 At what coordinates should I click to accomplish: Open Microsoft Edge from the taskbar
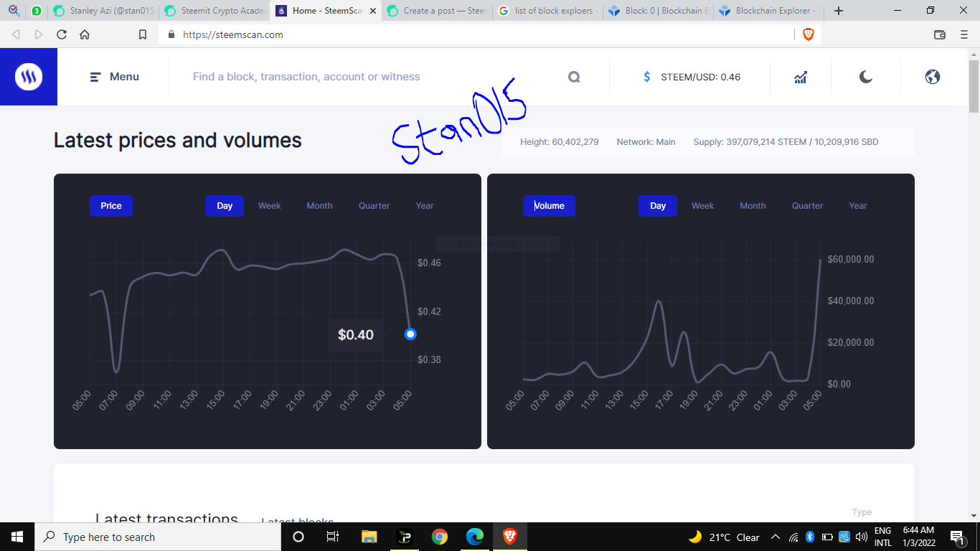click(475, 537)
